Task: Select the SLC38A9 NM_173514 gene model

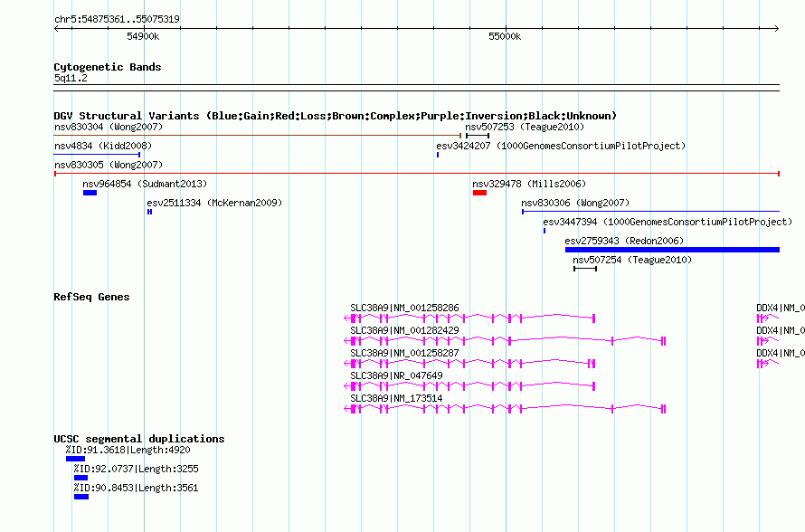Action: (505, 409)
